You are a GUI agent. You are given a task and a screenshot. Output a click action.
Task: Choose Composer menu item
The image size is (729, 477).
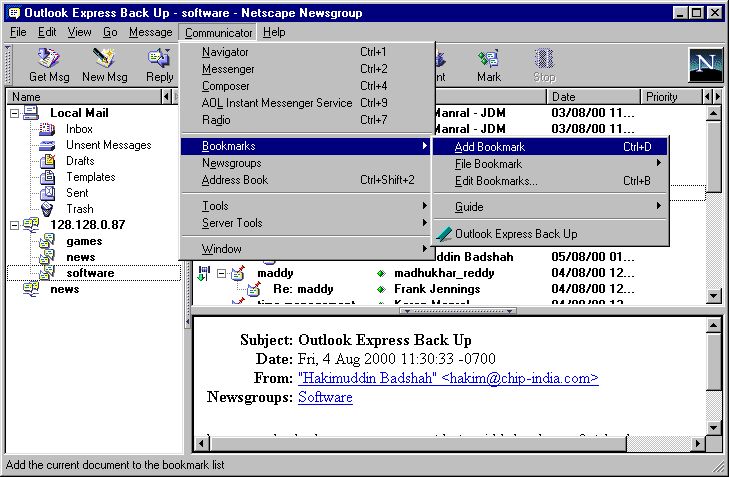click(305, 86)
